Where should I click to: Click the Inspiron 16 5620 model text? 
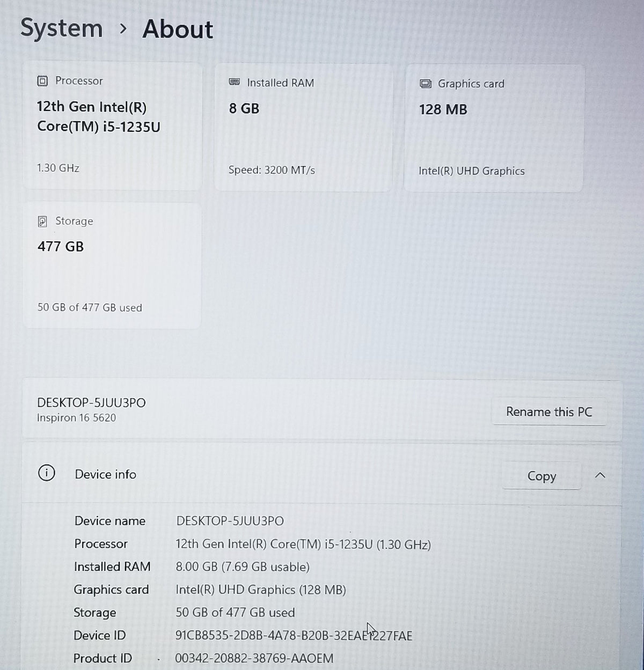[76, 418]
